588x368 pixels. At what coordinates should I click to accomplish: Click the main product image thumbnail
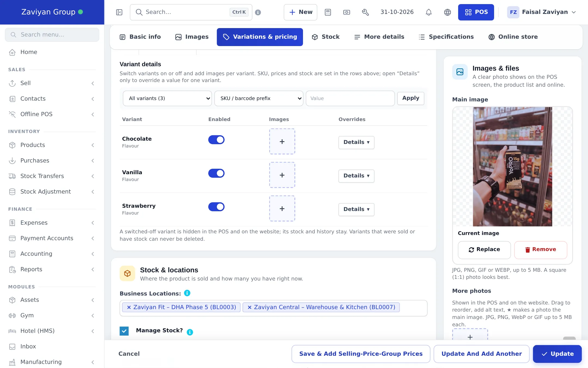click(513, 167)
